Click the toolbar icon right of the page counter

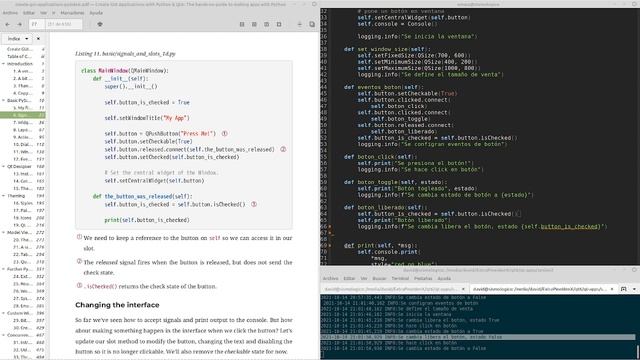pos(100,24)
